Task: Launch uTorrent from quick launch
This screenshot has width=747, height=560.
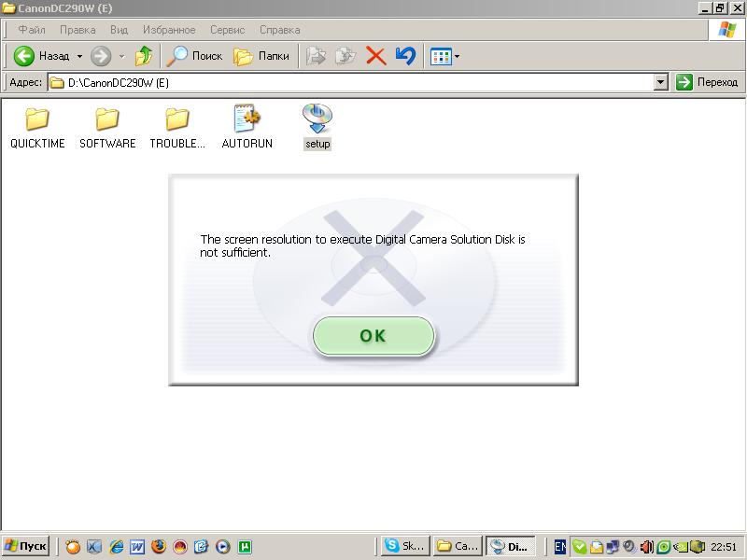Action: click(x=245, y=547)
